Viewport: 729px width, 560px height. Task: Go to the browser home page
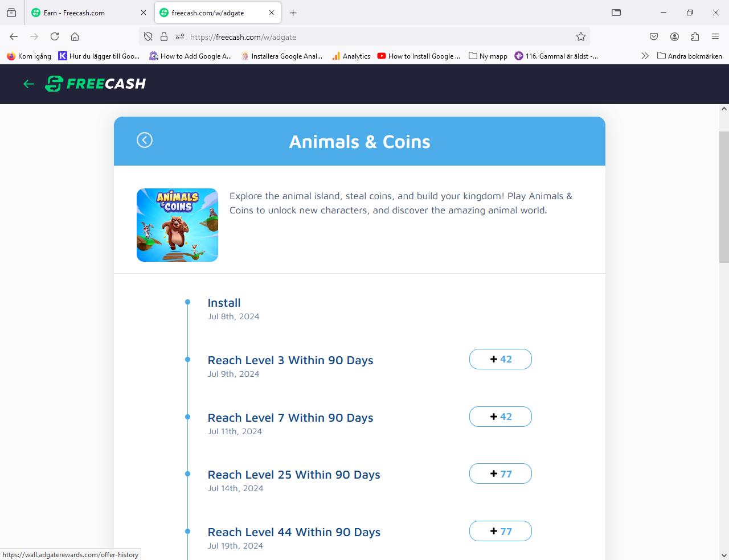click(x=75, y=36)
